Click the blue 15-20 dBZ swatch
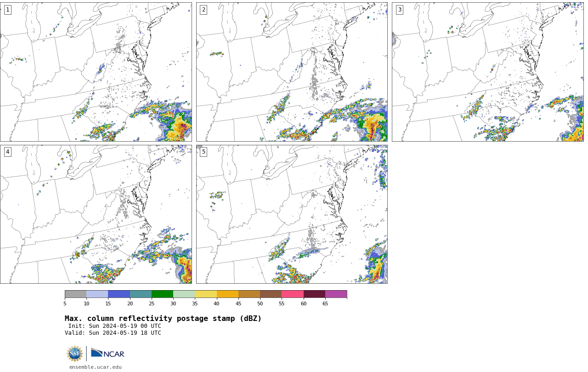This screenshot has width=588, height=372. (119, 294)
